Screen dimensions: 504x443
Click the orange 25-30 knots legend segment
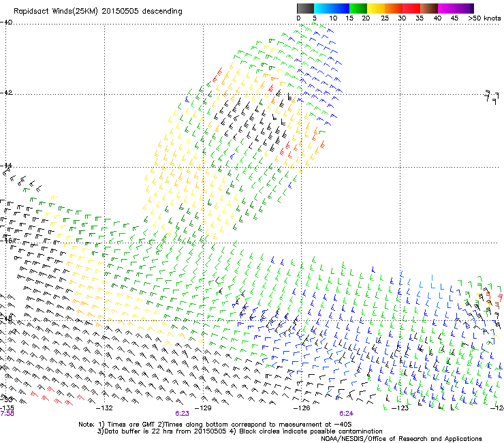point(394,8)
